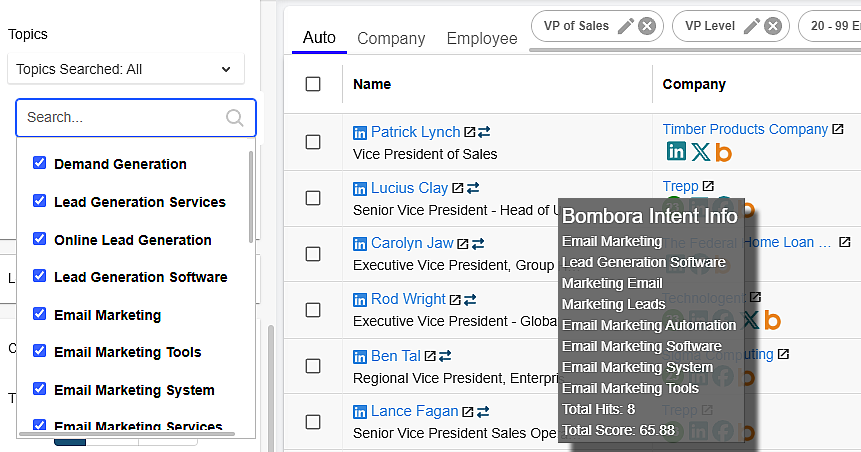
Task: Open Lance Fagan contact link
Action: (x=415, y=411)
